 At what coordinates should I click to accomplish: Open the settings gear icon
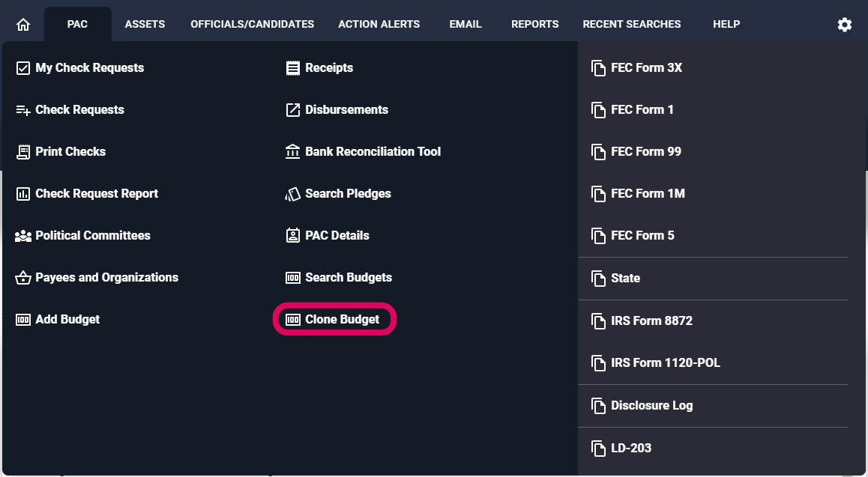845,25
